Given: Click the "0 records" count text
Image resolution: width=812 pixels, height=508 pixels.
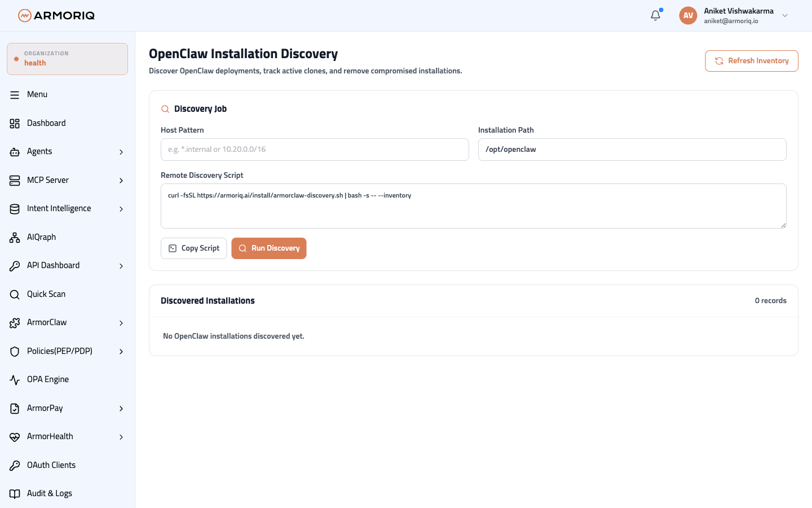Looking at the screenshot, I should click(771, 301).
